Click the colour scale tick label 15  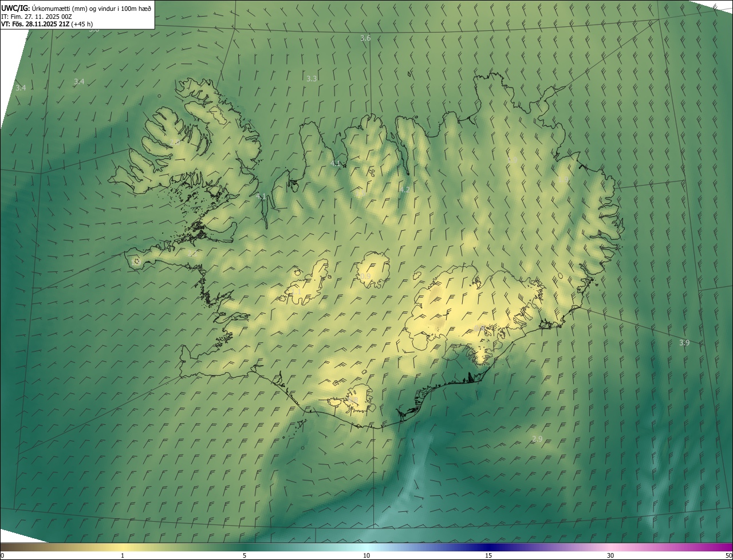(488, 555)
